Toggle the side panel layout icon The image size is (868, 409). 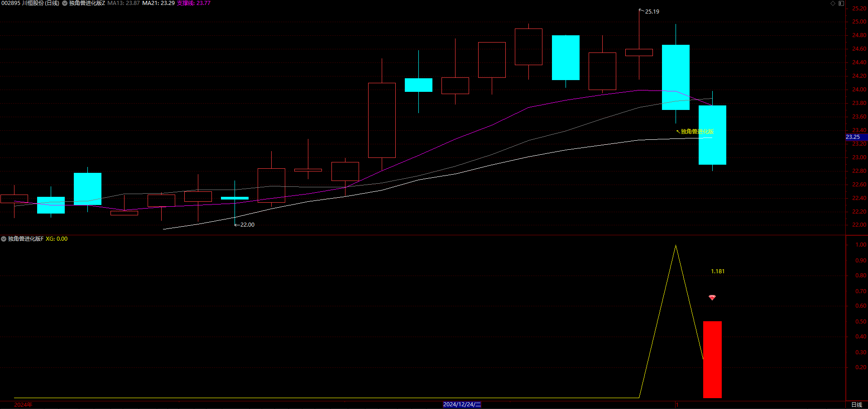(841, 3)
